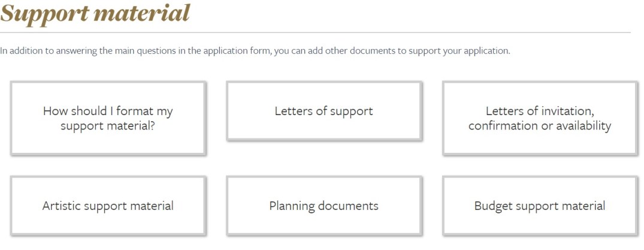This screenshot has height=250, width=644.
Task: Click the gold 'Support material' page heading
Action: click(95, 13)
